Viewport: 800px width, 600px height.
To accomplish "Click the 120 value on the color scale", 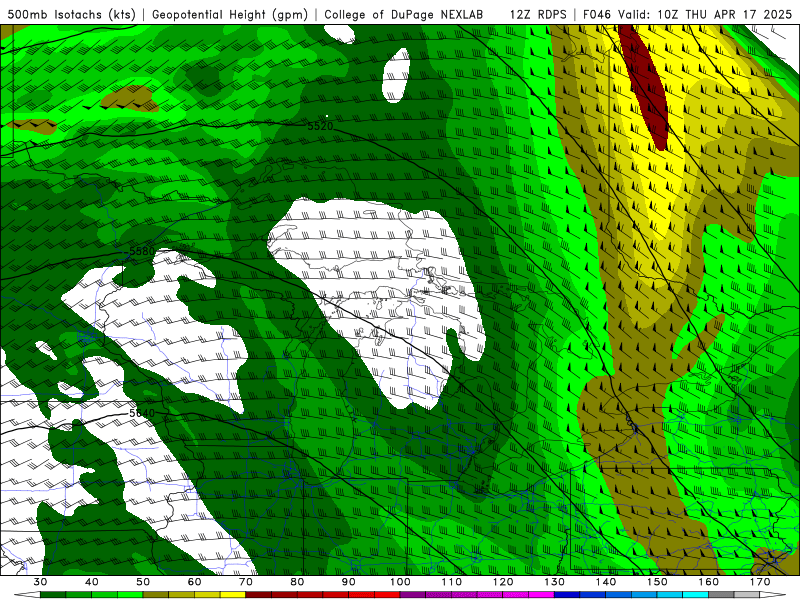I will pyautogui.click(x=503, y=582).
